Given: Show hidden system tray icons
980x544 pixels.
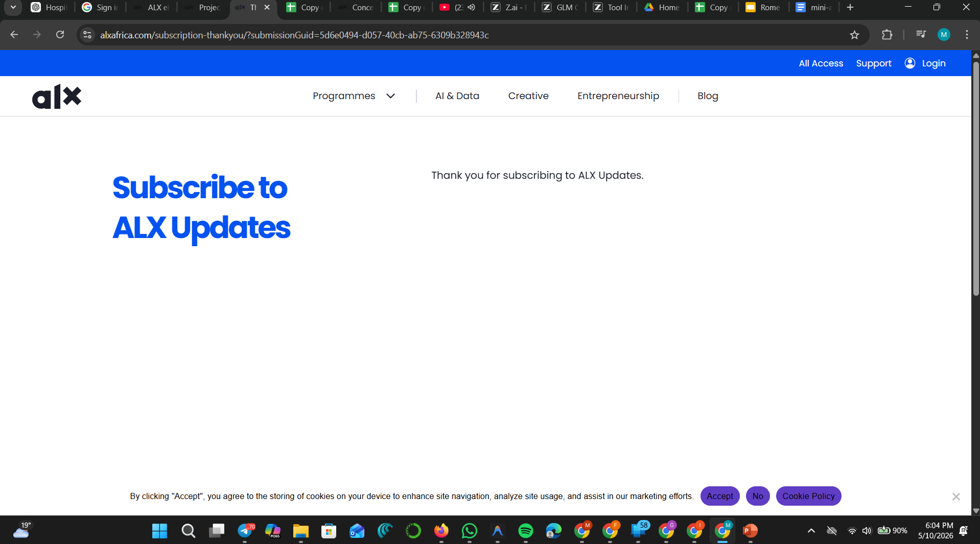Looking at the screenshot, I should 811,531.
